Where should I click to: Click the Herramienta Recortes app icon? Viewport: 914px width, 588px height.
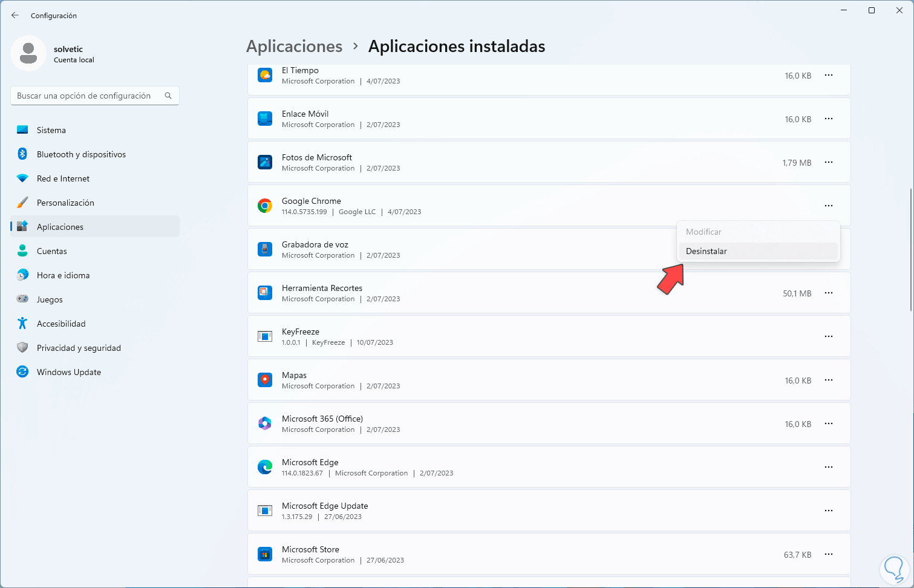[x=265, y=293]
